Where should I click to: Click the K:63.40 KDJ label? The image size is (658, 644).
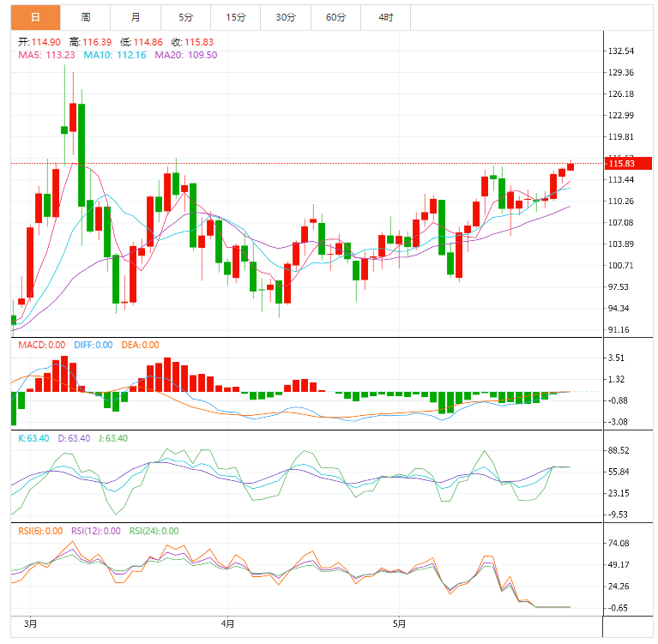[33, 438]
